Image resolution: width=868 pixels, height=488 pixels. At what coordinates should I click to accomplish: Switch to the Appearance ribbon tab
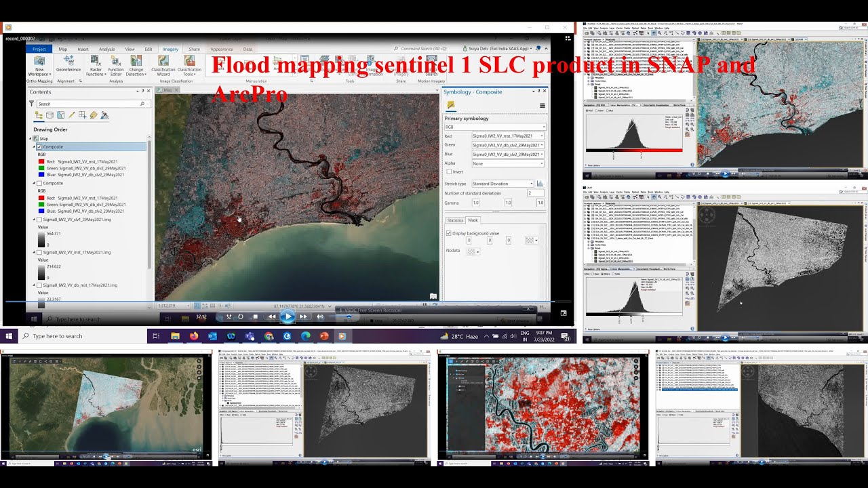click(x=222, y=49)
